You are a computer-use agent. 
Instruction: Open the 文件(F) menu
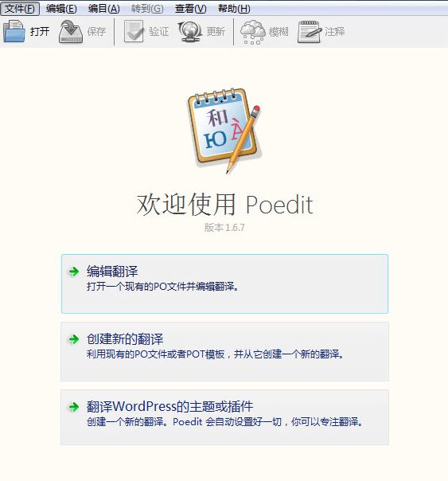pyautogui.click(x=20, y=9)
